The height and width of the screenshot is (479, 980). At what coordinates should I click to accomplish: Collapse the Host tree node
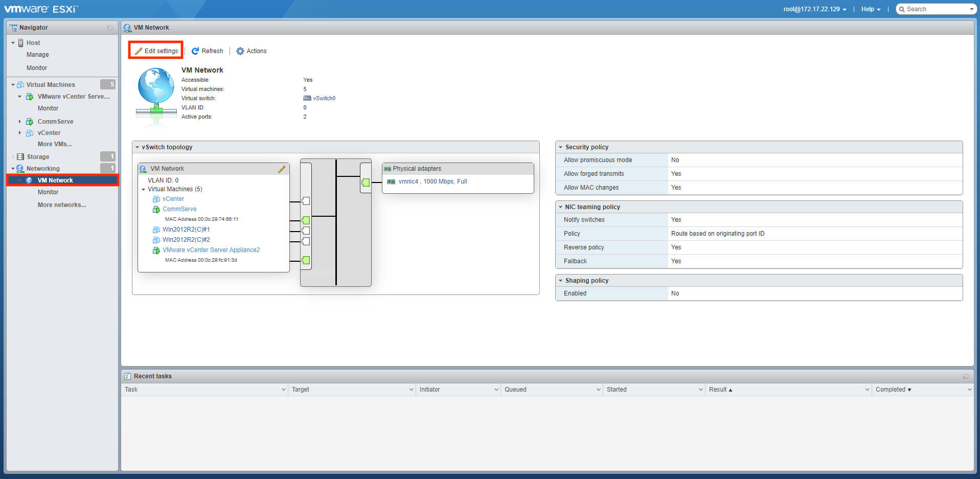click(x=13, y=43)
